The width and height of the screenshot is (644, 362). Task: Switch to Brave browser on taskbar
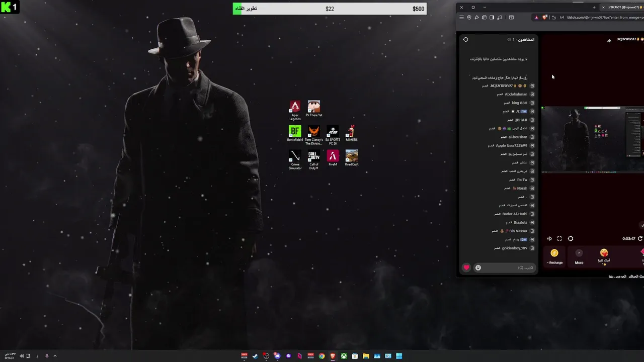(333, 356)
